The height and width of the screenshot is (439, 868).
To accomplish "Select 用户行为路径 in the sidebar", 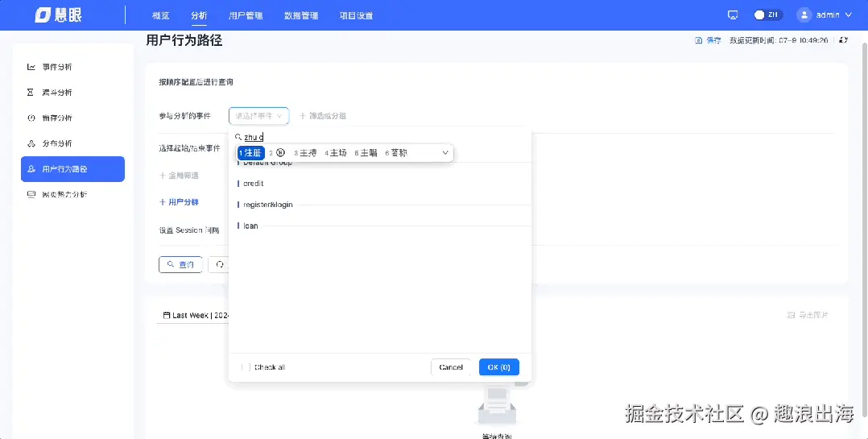I will 72,169.
